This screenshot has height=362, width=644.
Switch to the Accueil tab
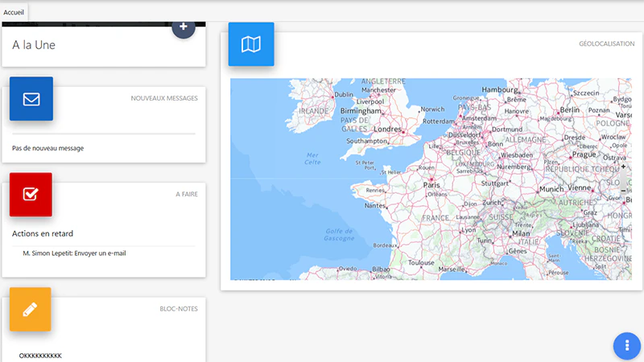[x=14, y=12]
